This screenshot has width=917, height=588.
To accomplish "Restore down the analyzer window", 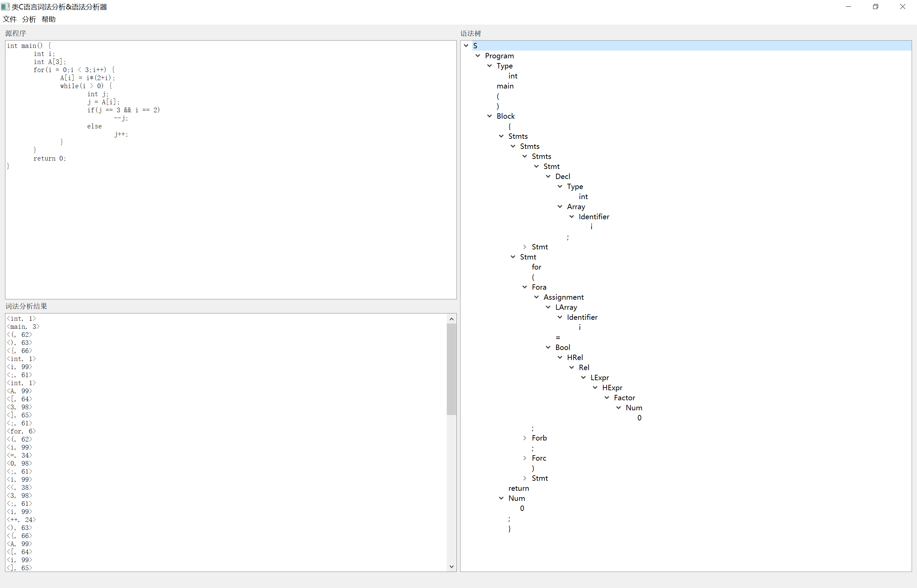I will pyautogui.click(x=875, y=6).
